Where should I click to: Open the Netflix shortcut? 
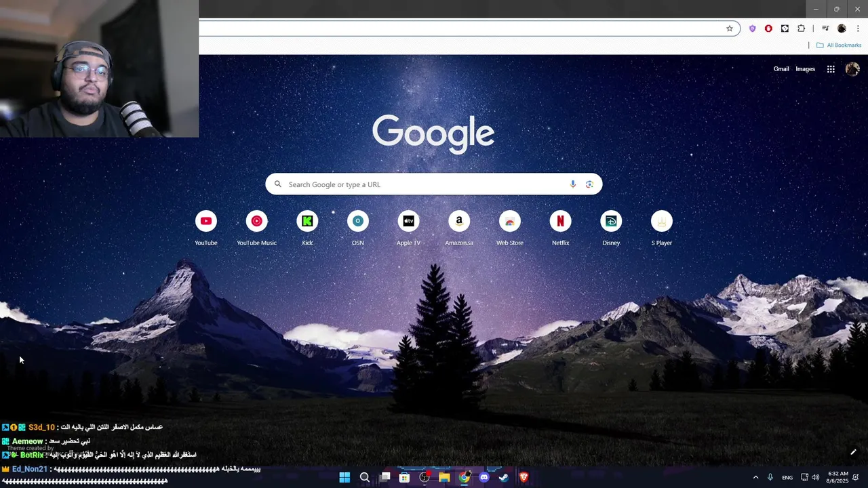point(560,228)
